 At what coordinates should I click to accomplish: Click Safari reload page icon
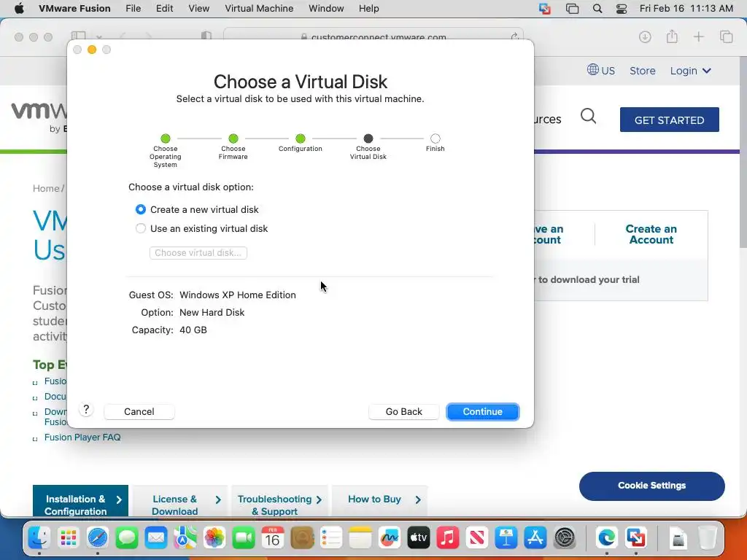coord(514,36)
